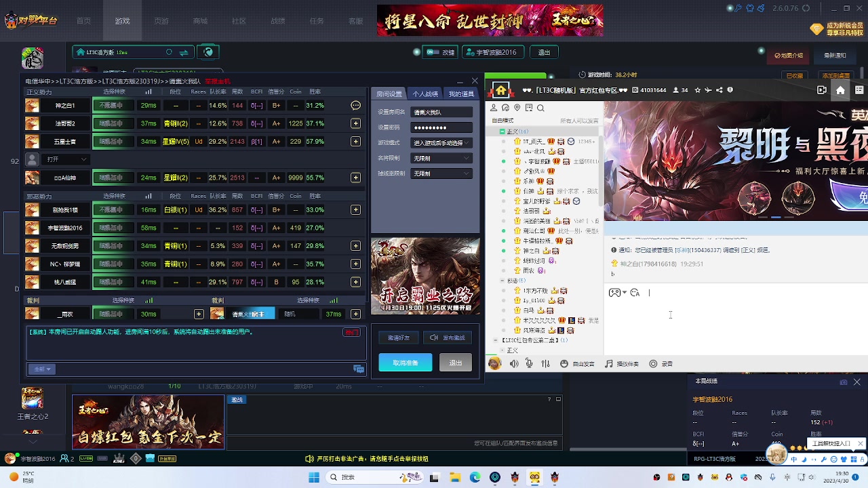This screenshot has height=488, width=868.
Task: Click voice channel home logo icon
Action: coord(500,90)
